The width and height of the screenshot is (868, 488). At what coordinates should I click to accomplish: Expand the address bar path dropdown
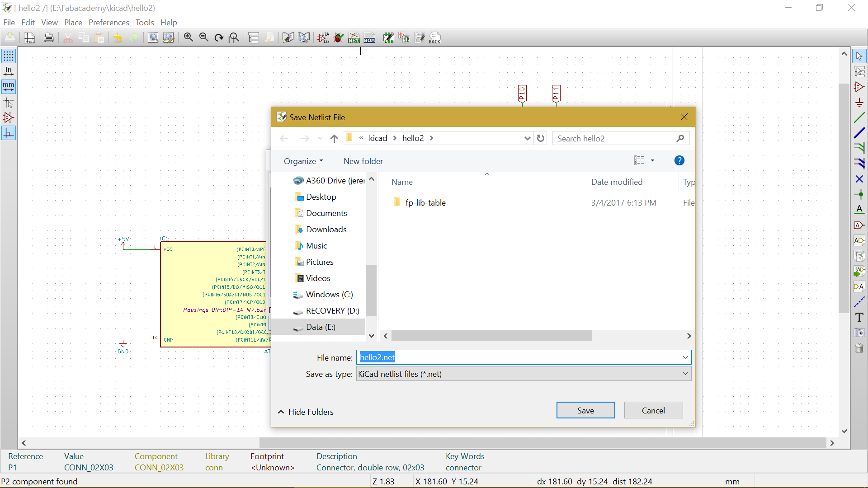point(527,138)
